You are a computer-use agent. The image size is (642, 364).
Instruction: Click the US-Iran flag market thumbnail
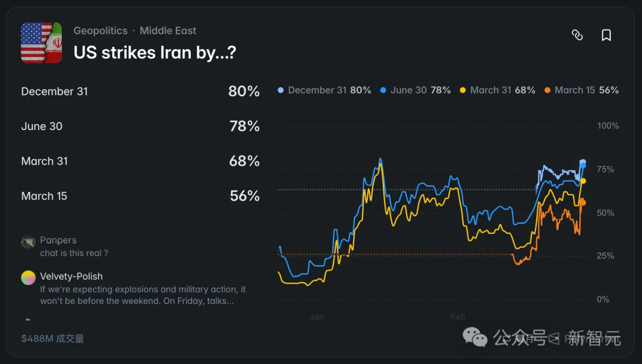tap(42, 43)
